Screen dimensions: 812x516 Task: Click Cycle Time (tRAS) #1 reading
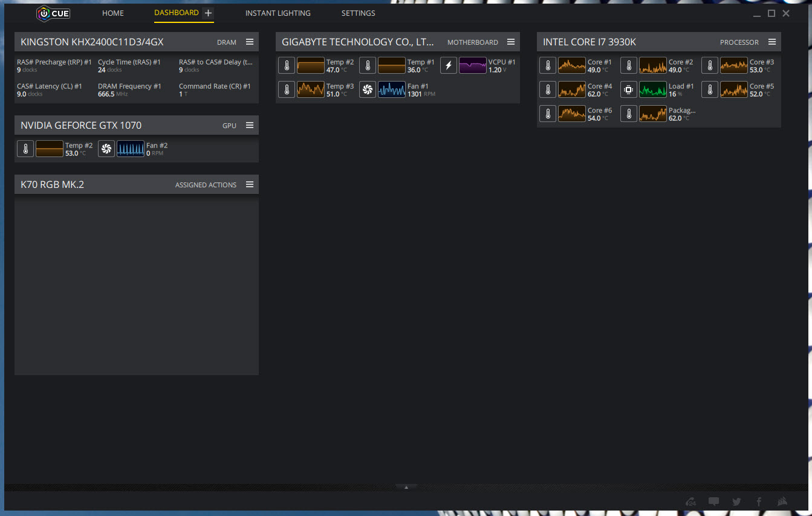tap(110, 70)
